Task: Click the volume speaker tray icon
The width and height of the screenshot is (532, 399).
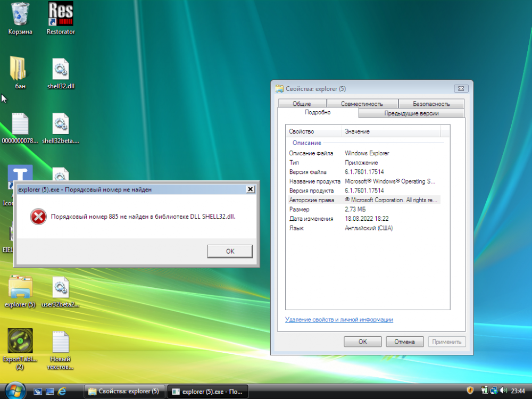Action: (x=503, y=391)
